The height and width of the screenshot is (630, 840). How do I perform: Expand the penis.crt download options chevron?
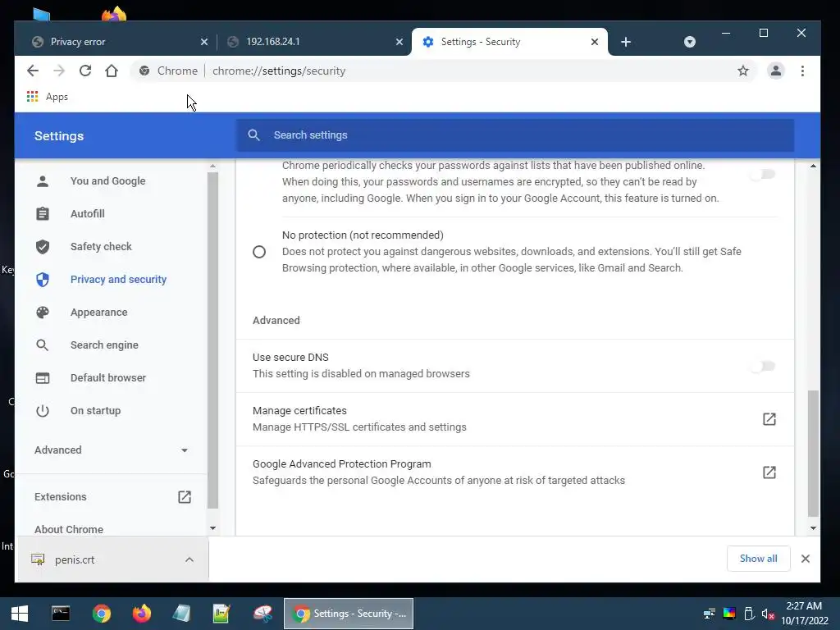[x=189, y=559]
